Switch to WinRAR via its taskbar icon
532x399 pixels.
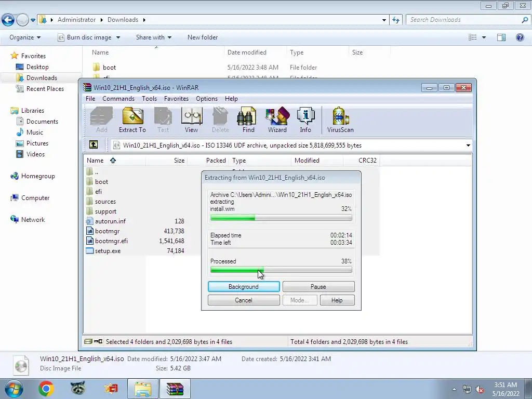pos(175,389)
